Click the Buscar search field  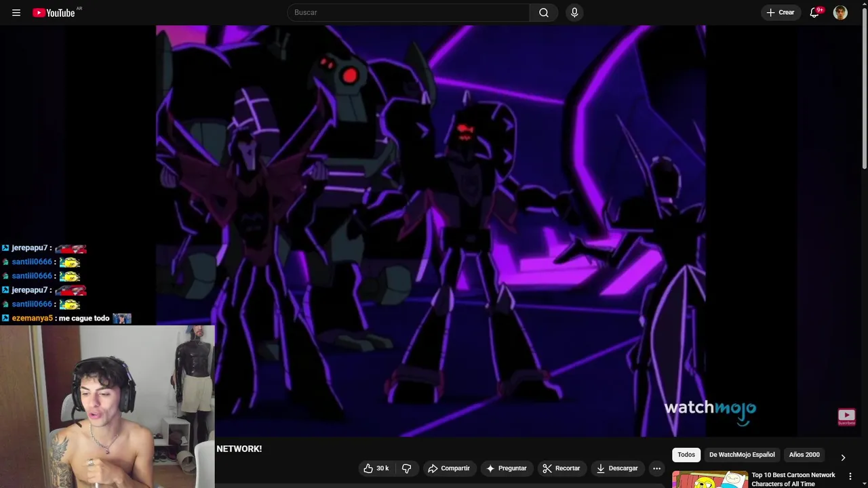(x=408, y=12)
